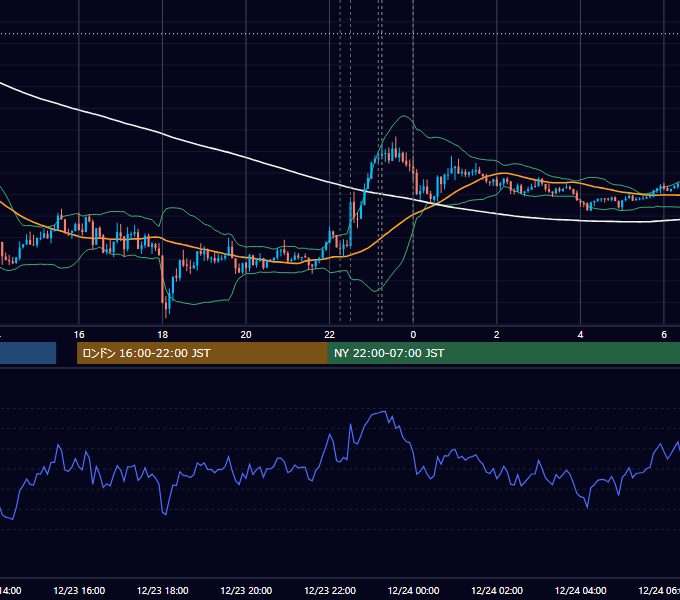The width and height of the screenshot is (680, 600).
Task: Click the 12/24 02:00 time label
Action: 497,590
